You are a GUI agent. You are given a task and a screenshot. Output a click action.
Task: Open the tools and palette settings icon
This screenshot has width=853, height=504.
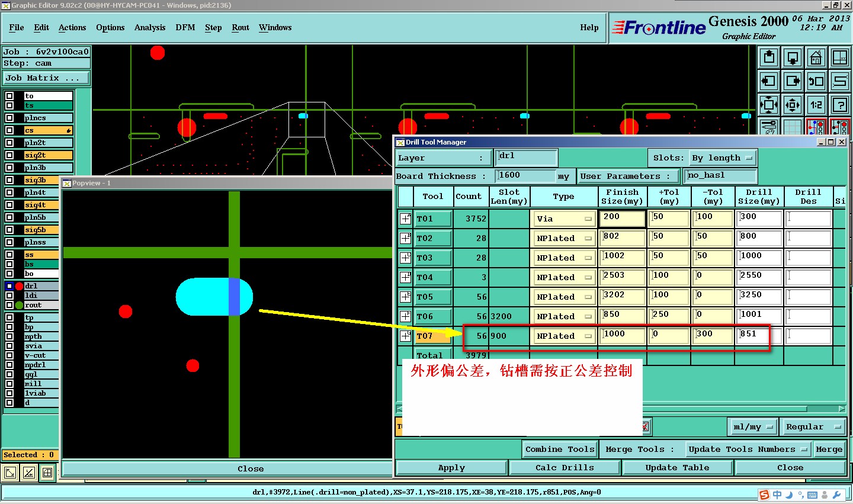point(769,127)
